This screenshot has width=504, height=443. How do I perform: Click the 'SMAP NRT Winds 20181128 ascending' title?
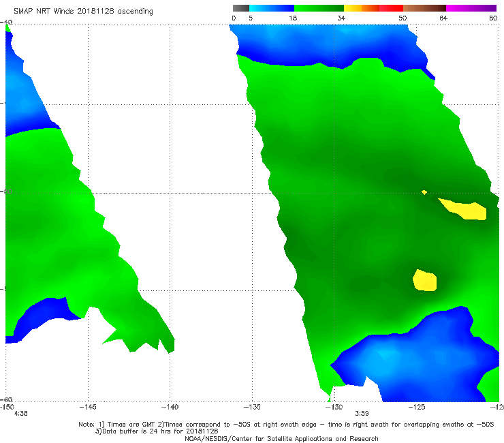(83, 11)
